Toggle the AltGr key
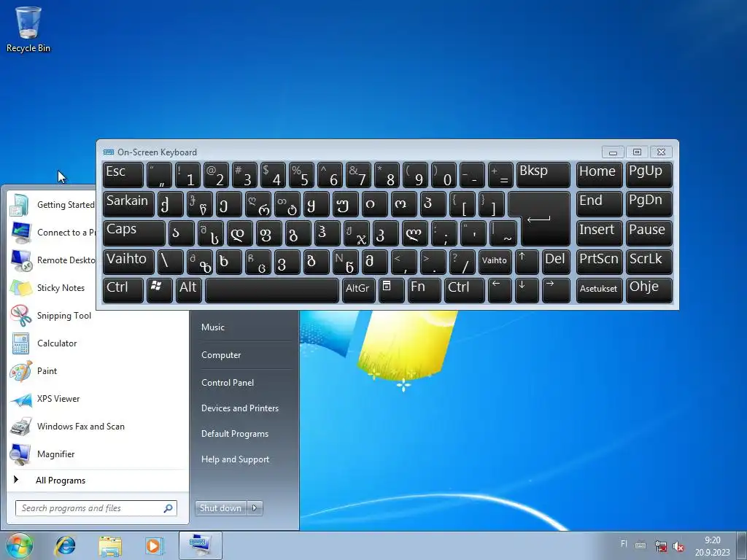747x560 pixels. pyautogui.click(x=357, y=290)
